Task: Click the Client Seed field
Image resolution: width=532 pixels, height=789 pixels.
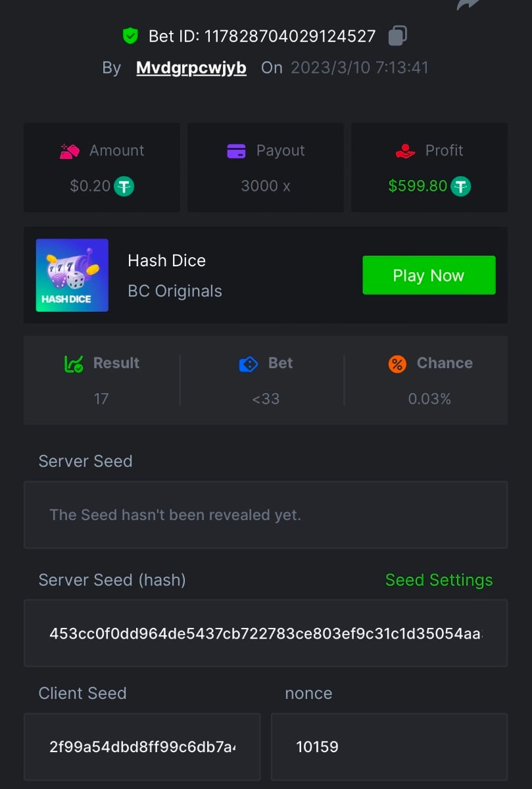Action: tap(142, 746)
